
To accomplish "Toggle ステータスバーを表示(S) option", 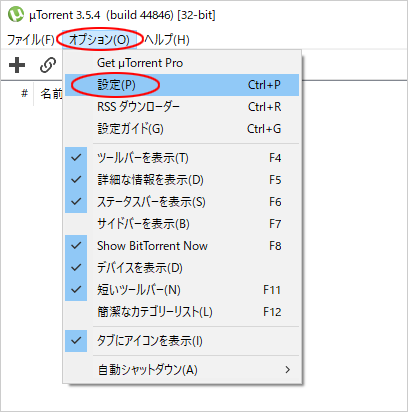I will coord(182,202).
